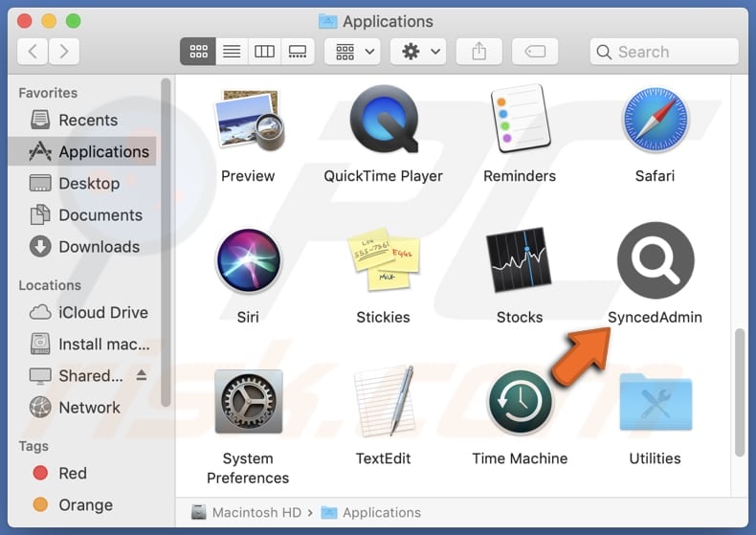Click the QuickTime Player name label

384,176
